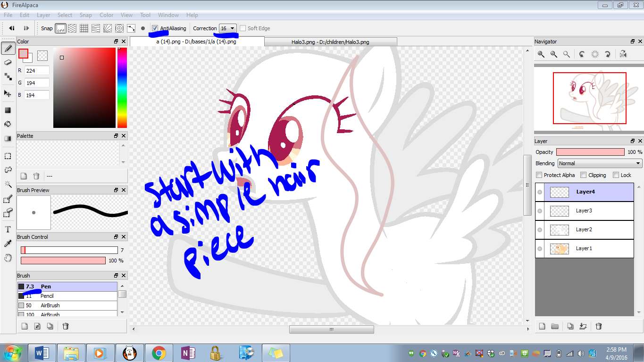Screen dimensions: 644x362
Task: Toggle visibility of Layer2
Action: point(540,230)
